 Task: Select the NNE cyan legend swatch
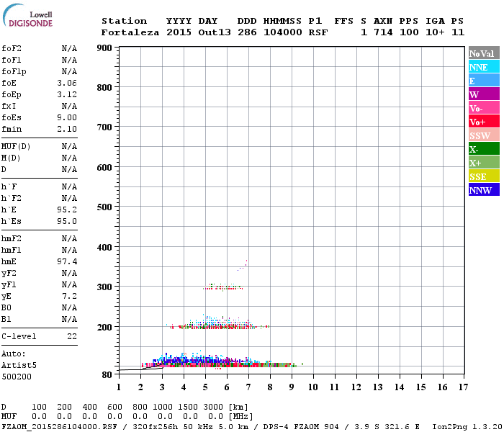(x=484, y=67)
